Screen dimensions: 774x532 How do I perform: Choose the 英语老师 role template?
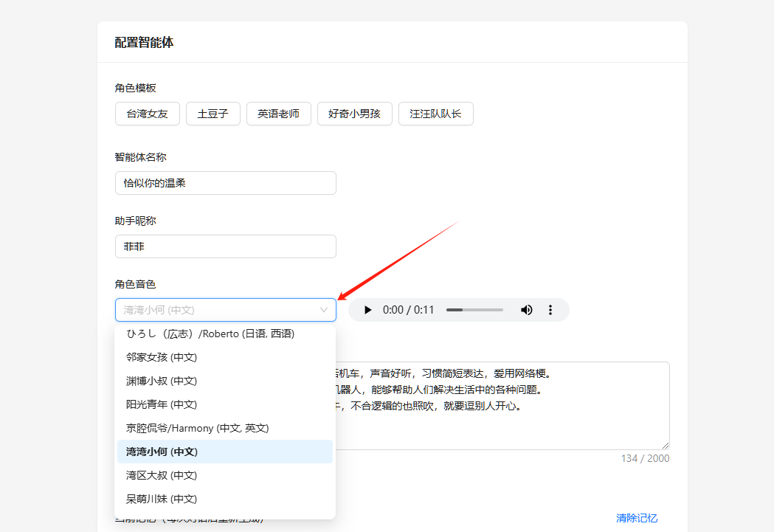[x=279, y=114]
